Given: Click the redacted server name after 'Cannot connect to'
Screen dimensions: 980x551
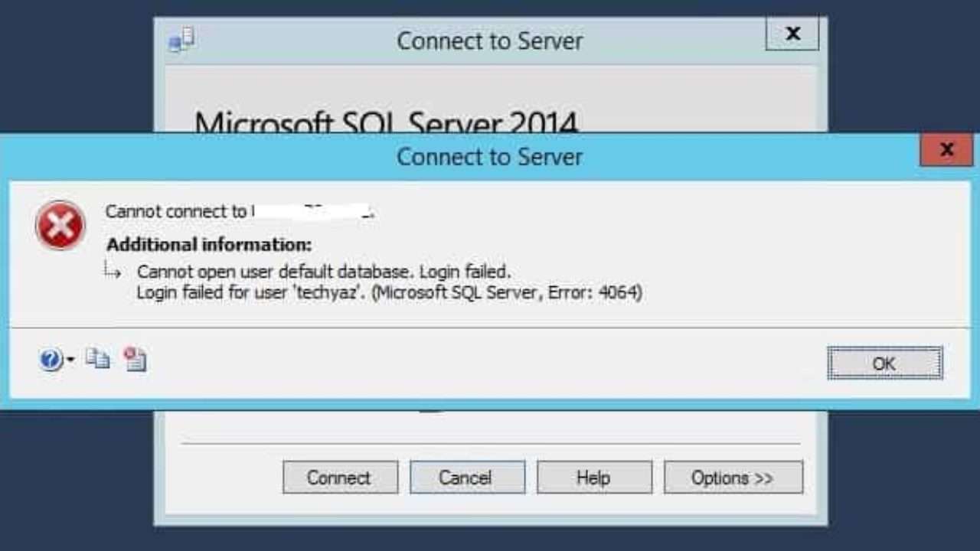Looking at the screenshot, I should 312,211.
